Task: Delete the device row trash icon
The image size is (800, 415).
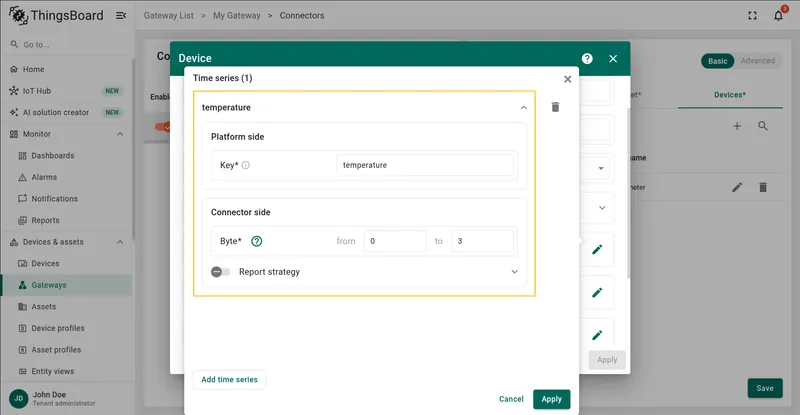Action: point(763,187)
